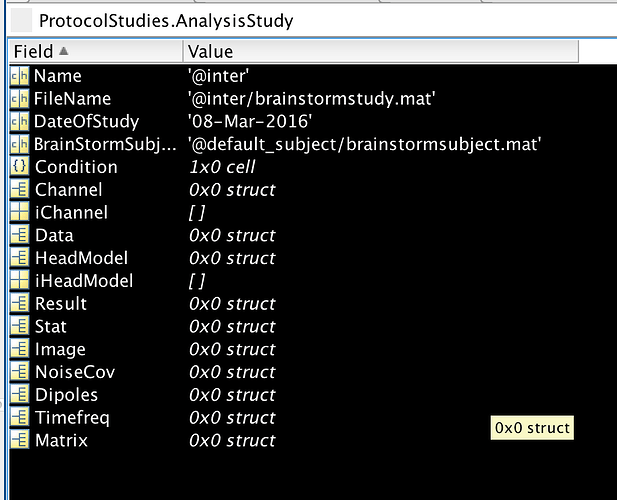This screenshot has width=617, height=500.
Task: Click the struct icon beside Channel
Action: (19, 190)
